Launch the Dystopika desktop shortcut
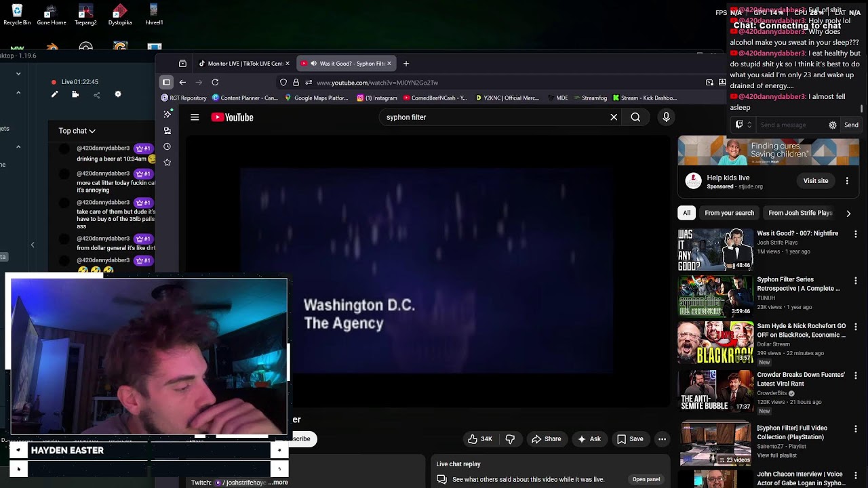The image size is (868, 488). 120,15
